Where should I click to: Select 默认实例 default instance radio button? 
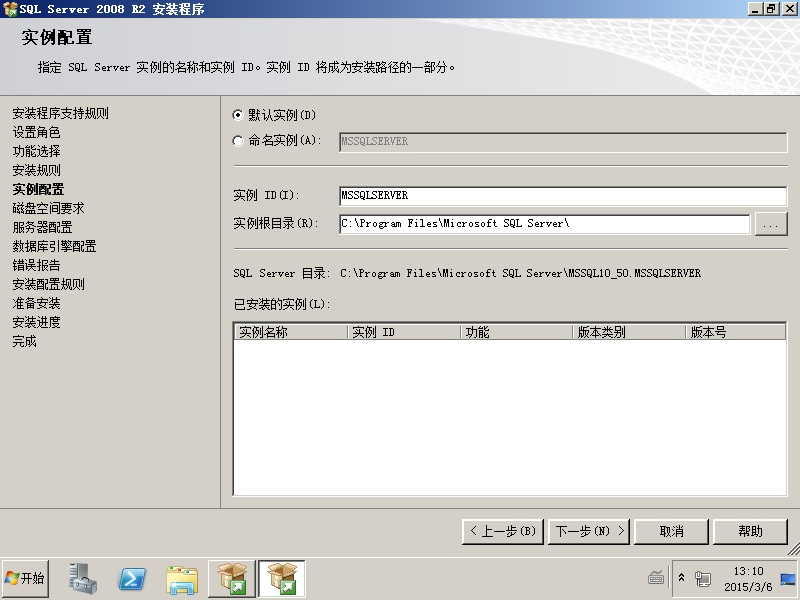238,115
